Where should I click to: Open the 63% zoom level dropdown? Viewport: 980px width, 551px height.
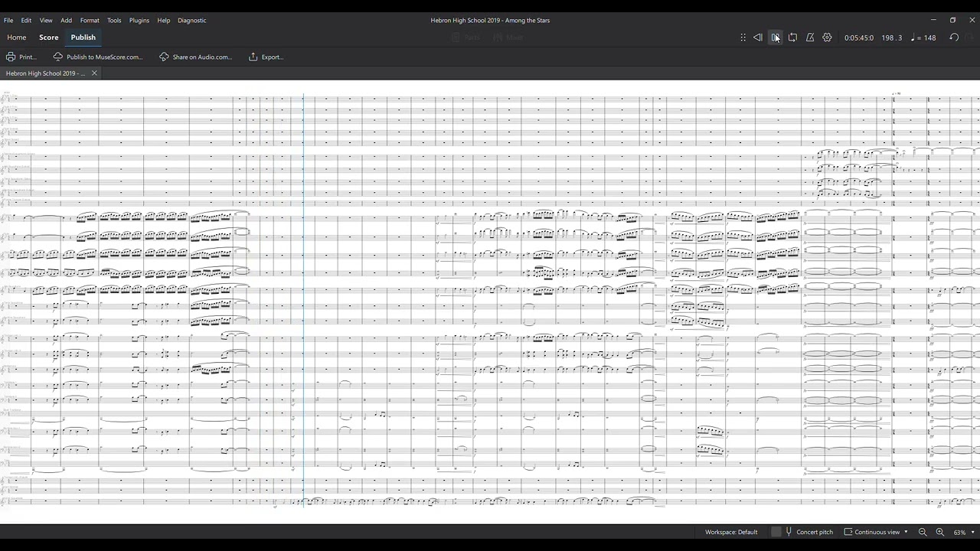[964, 532]
